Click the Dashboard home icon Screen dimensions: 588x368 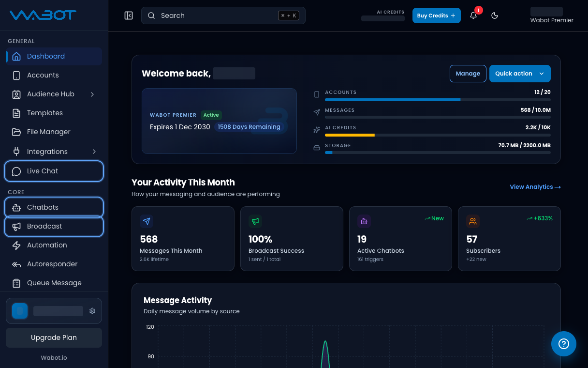(x=16, y=56)
